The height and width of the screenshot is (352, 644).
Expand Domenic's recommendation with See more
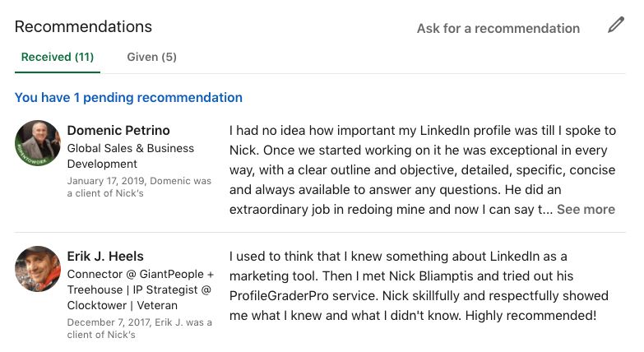[x=586, y=210]
